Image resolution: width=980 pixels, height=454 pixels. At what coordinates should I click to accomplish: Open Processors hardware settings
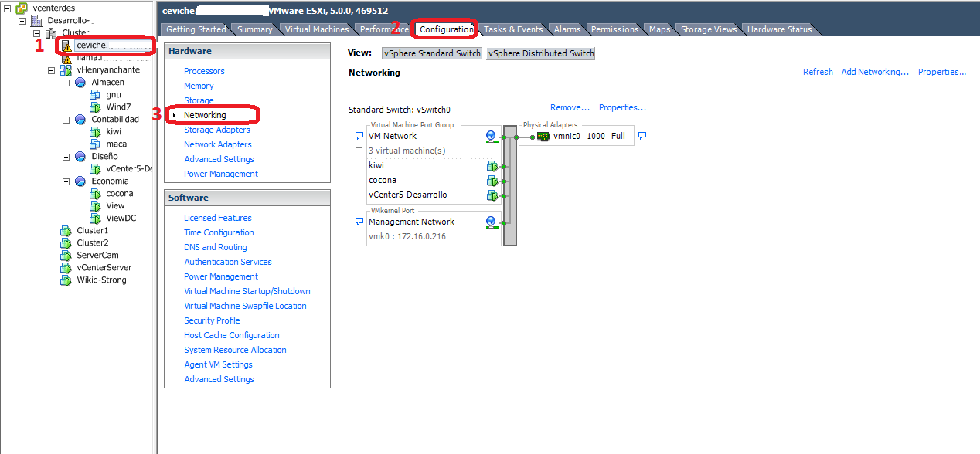click(204, 71)
